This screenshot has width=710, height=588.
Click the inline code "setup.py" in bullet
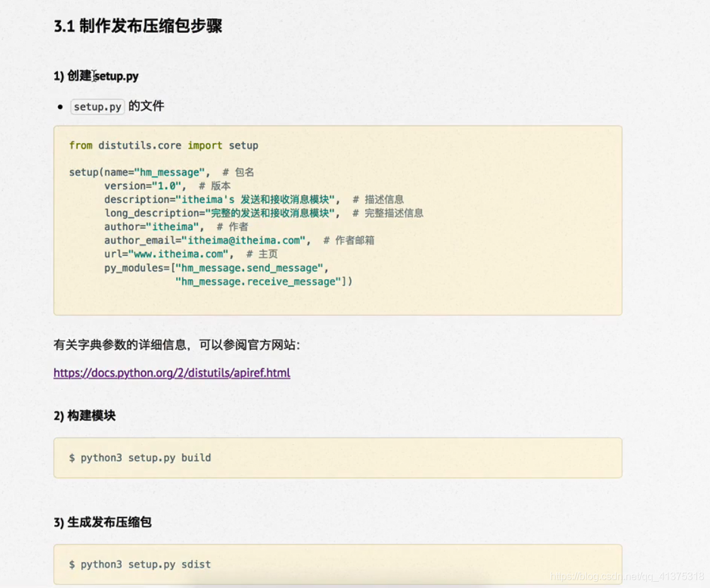(97, 107)
